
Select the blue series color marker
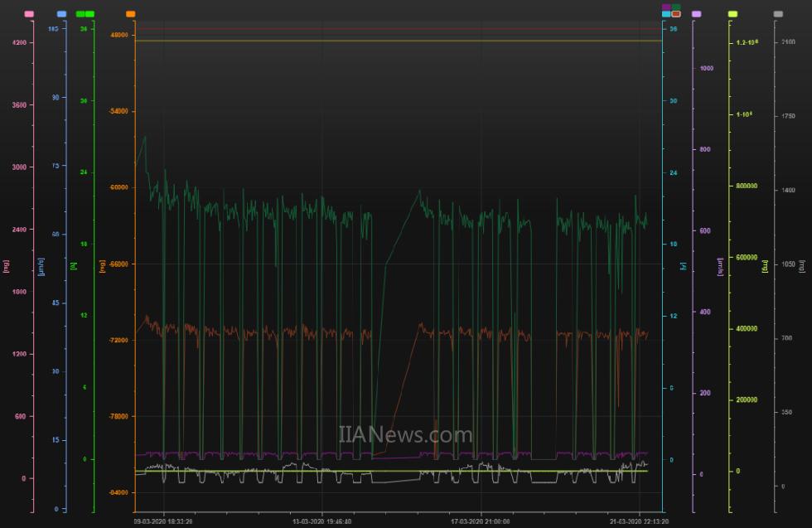tap(61, 14)
